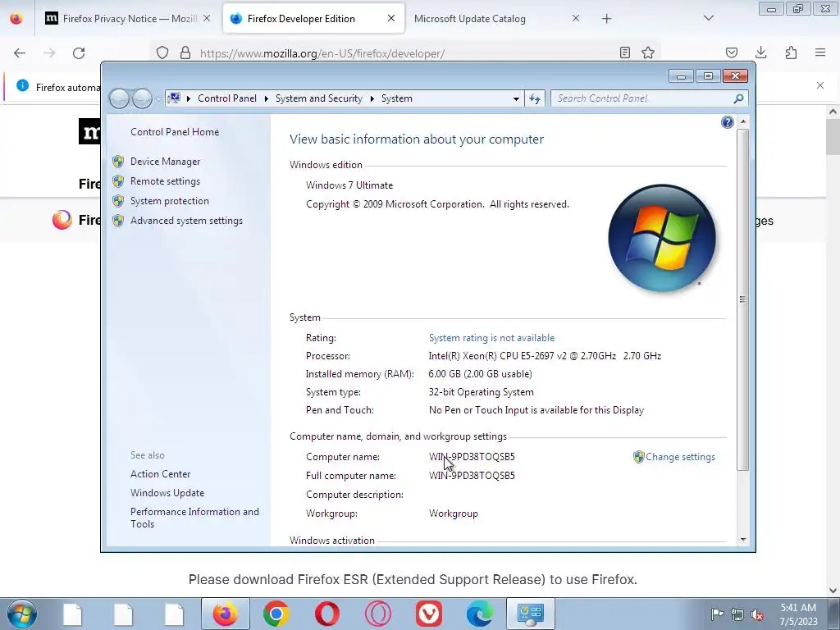Go to Control Panel Home
Screen dimensions: 840x630
pos(175,132)
